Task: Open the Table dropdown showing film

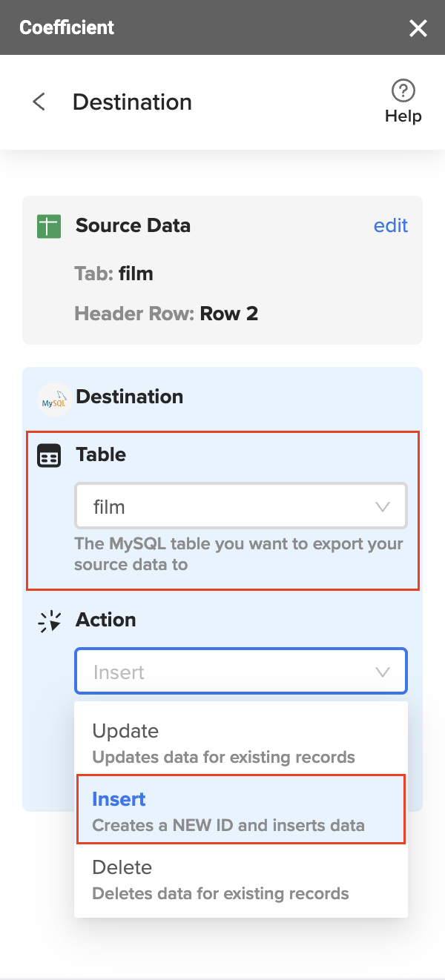Action: [x=240, y=506]
